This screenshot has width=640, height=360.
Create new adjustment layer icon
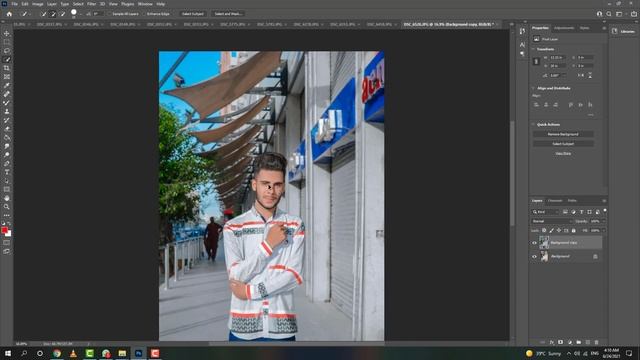click(x=569, y=342)
